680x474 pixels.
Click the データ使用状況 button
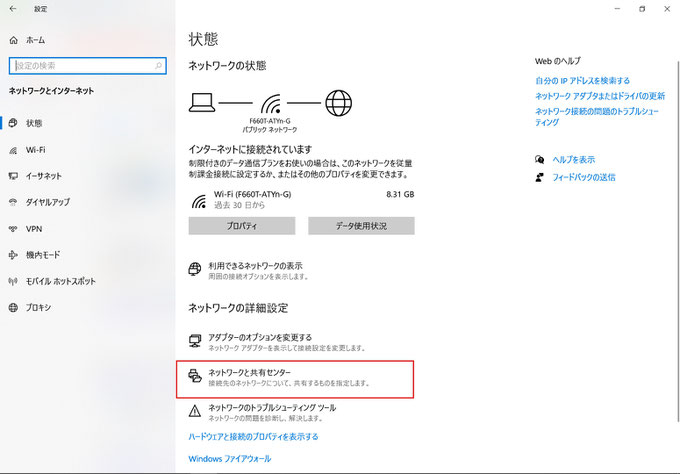361,226
